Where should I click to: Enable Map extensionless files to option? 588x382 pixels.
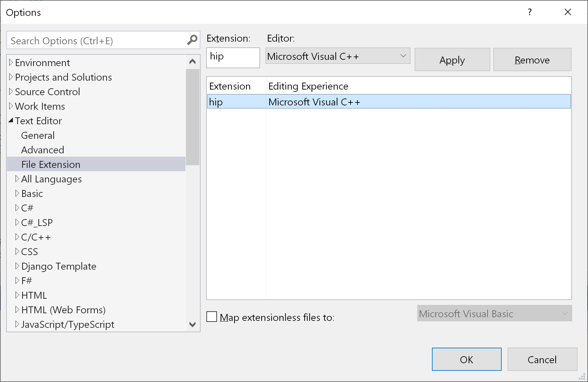212,317
